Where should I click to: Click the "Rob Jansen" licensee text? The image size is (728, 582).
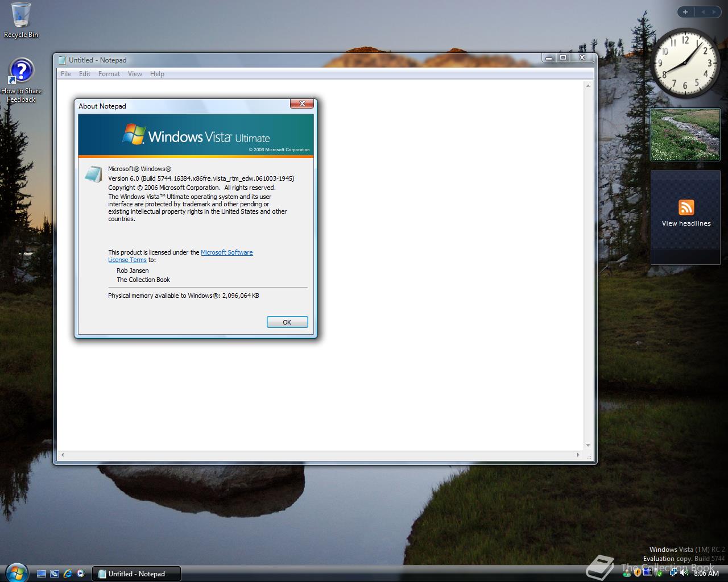point(133,271)
